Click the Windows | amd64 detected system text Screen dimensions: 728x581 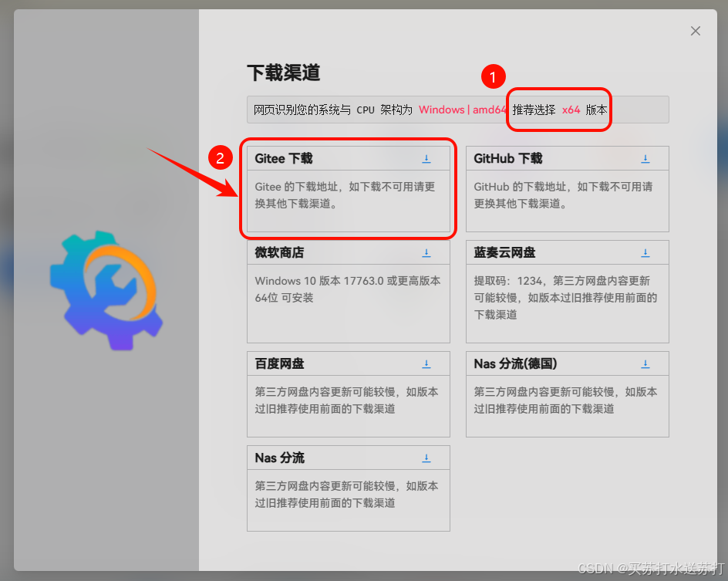click(463, 110)
